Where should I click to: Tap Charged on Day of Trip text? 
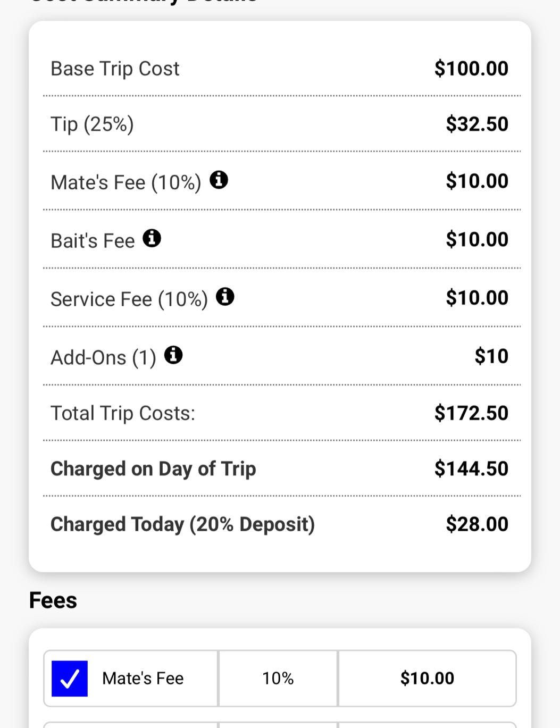tap(153, 469)
